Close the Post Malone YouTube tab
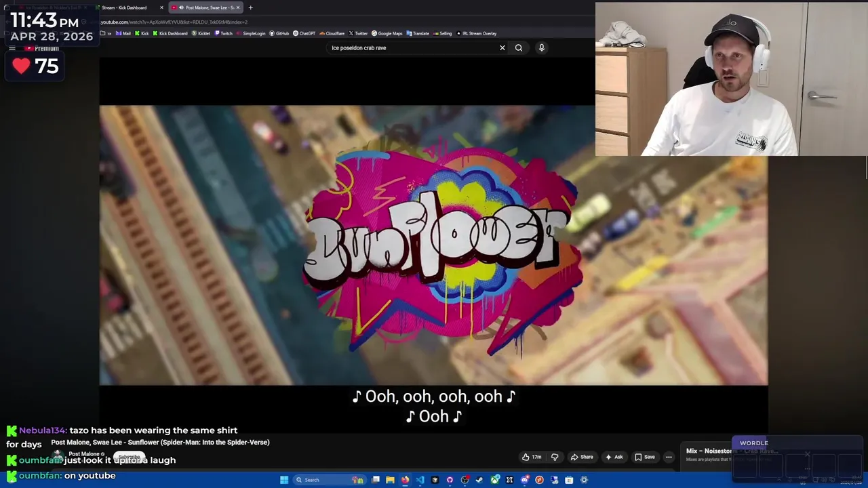This screenshot has height=488, width=868. pos(237,7)
